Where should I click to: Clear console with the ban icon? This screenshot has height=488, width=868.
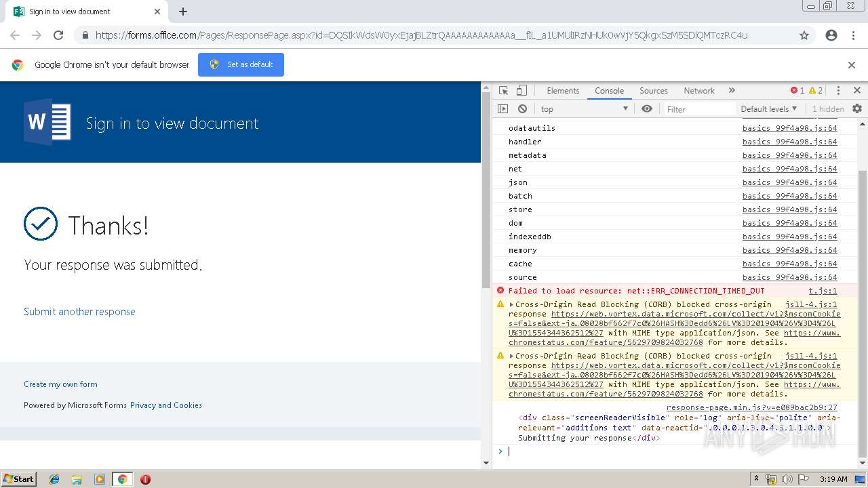pos(522,108)
